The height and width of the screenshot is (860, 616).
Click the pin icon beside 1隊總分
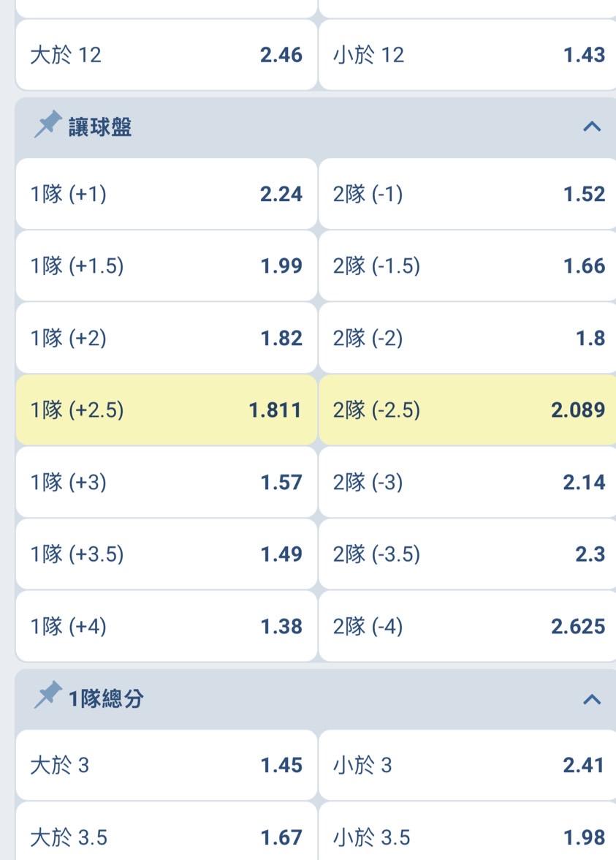click(x=47, y=697)
